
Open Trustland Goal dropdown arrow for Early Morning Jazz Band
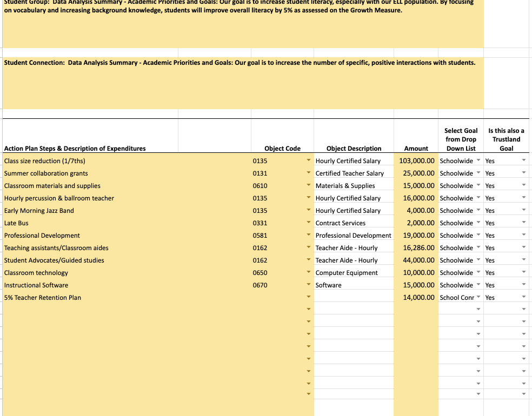coord(524,210)
